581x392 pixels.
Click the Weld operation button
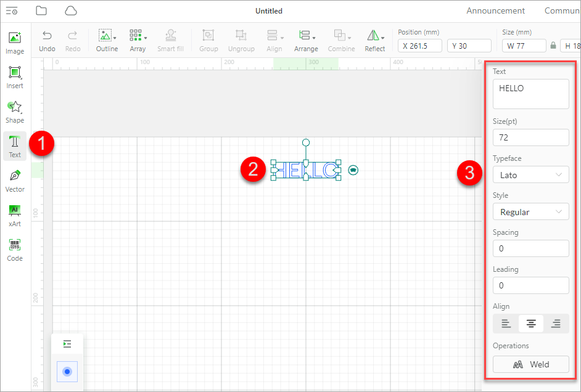530,364
